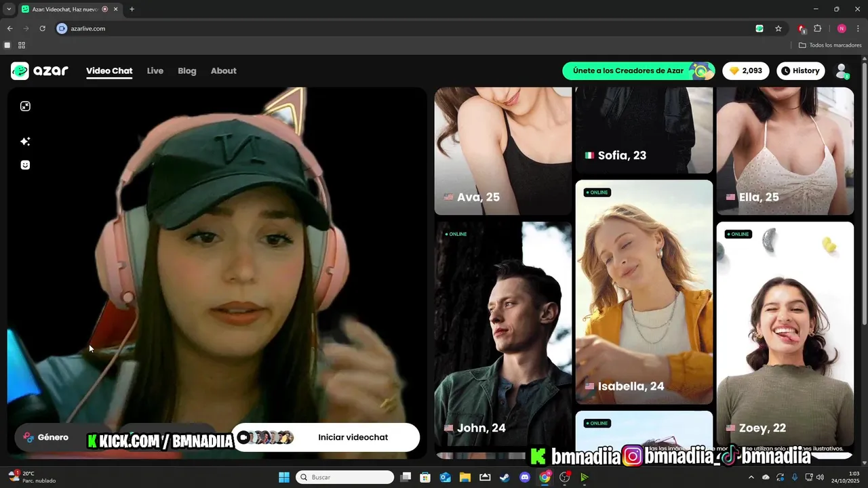Open Chrome profile N avatar
The width and height of the screenshot is (868, 488).
point(842,28)
